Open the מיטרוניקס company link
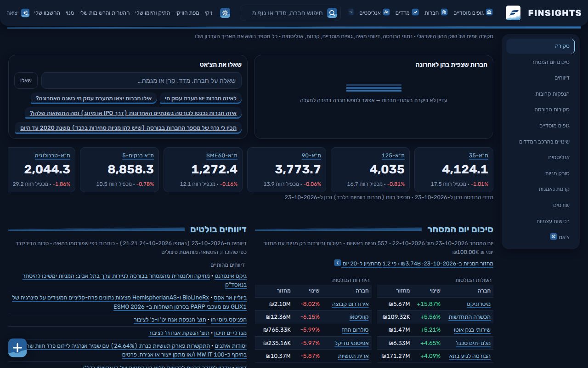This screenshot has width=588, height=368. point(479,304)
